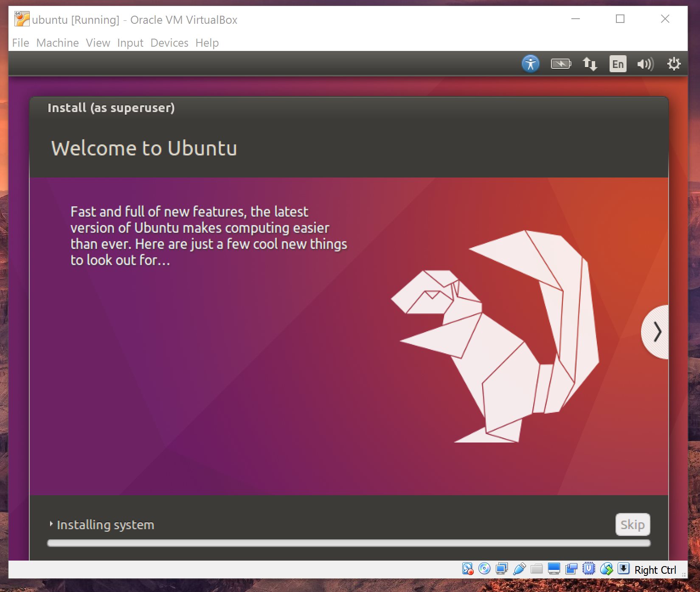The width and height of the screenshot is (700, 592).
Task: Click the display settings status icon
Action: click(x=554, y=569)
